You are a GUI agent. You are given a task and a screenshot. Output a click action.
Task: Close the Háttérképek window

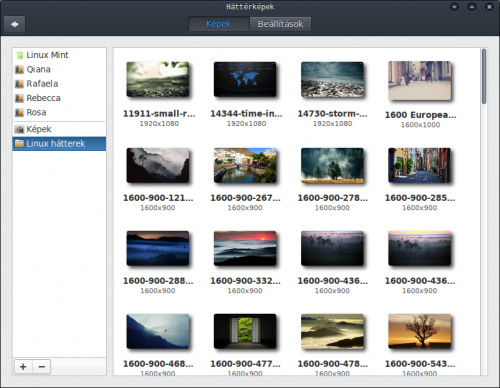pyautogui.click(x=489, y=7)
